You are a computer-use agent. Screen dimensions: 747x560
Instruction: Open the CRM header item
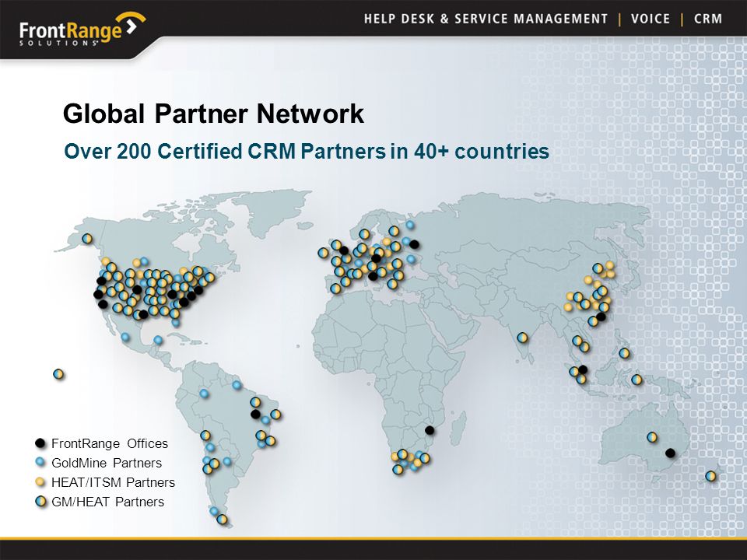pyautogui.click(x=708, y=19)
